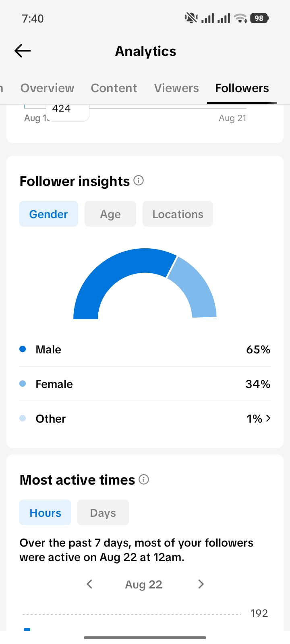Screen dimensions: 290x644
Task: Tap the battery level indicator
Action: click(259, 18)
